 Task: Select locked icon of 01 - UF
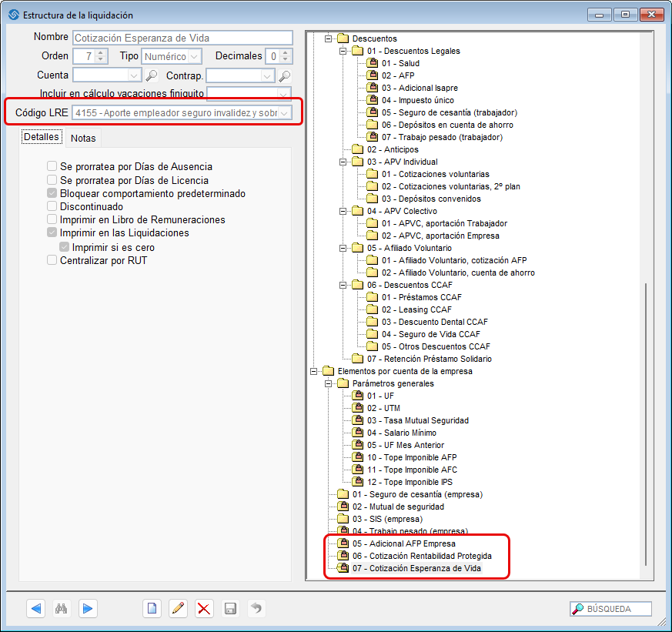(357, 396)
